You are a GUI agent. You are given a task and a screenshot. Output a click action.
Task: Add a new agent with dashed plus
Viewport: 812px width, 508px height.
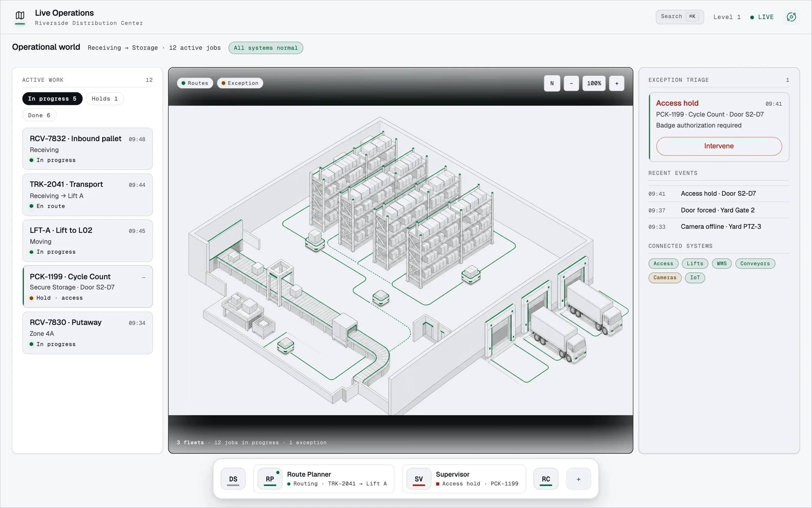578,479
